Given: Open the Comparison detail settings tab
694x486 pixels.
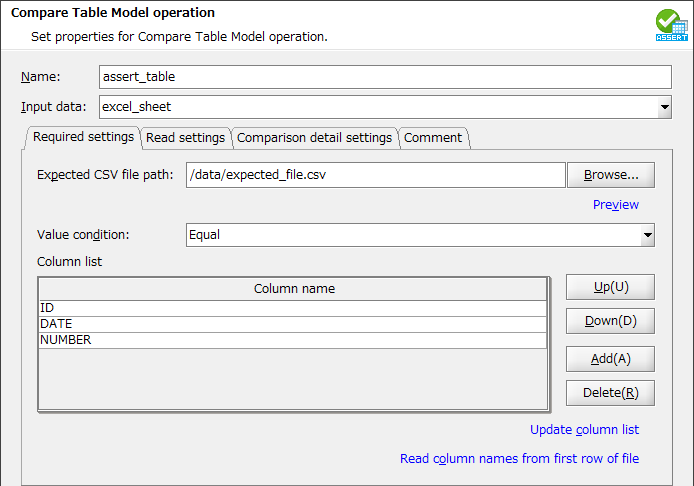Looking at the screenshot, I should [x=314, y=137].
